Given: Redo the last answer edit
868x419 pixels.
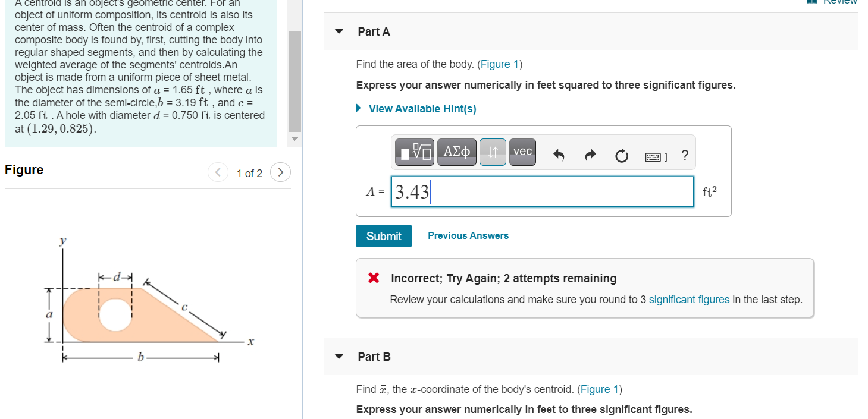Looking at the screenshot, I should click(x=590, y=156).
